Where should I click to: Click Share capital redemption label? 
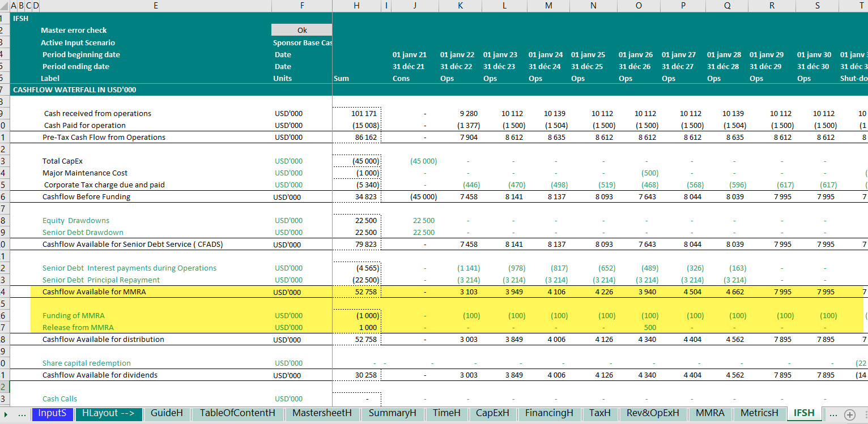[87, 363]
